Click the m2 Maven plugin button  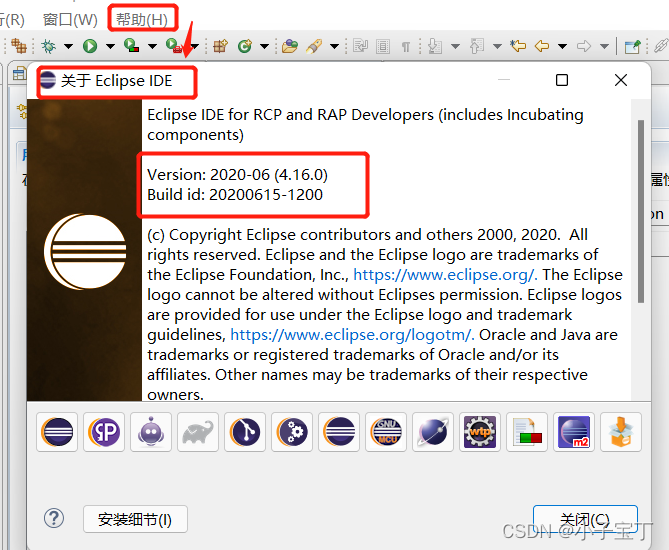(x=574, y=432)
